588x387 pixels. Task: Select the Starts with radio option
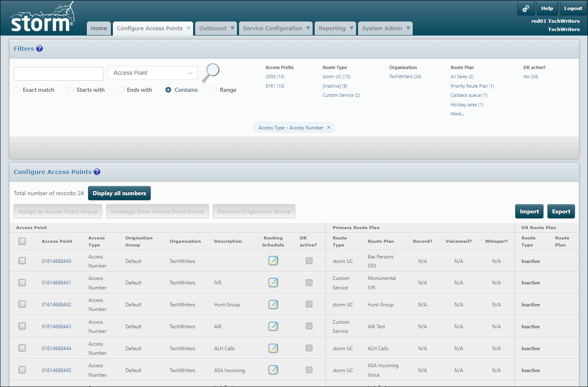70,90
